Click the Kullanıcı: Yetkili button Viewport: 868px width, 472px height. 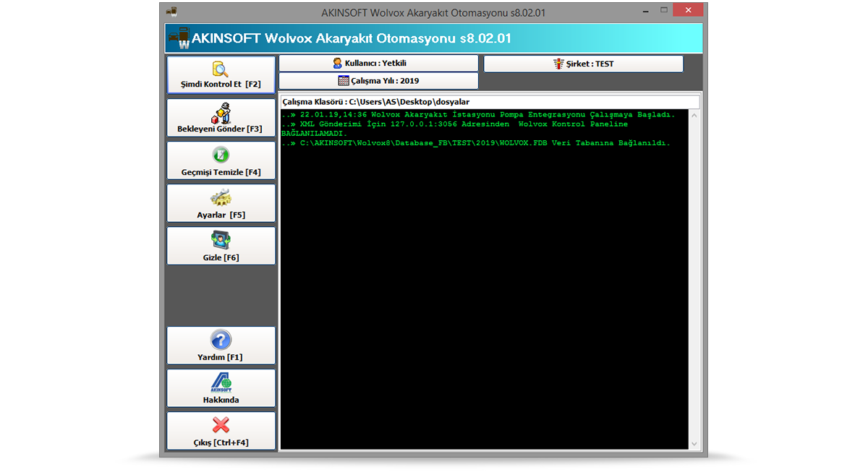(x=378, y=64)
